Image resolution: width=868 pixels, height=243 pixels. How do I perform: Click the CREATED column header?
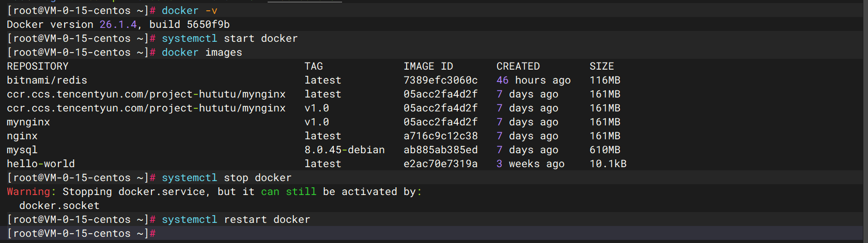click(x=518, y=66)
